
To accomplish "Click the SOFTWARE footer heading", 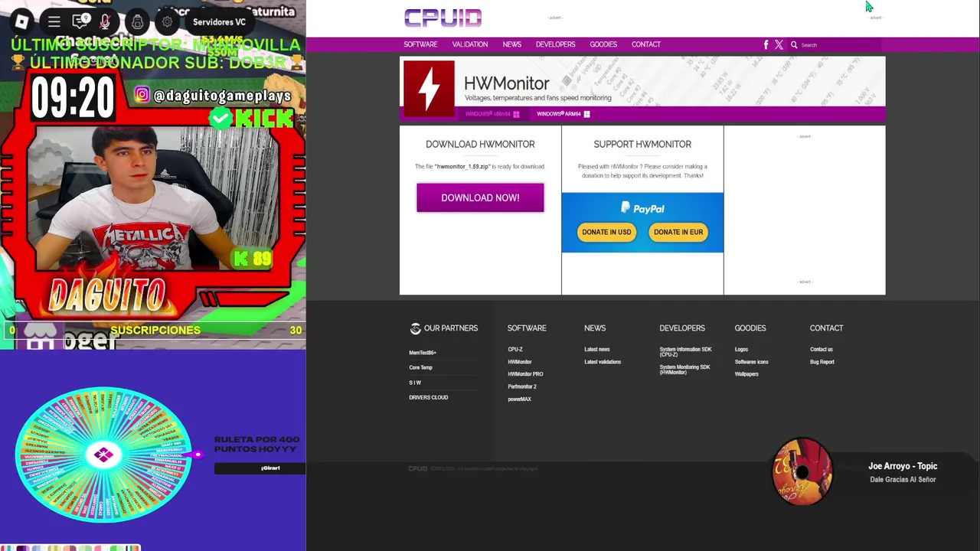I will pyautogui.click(x=527, y=328).
